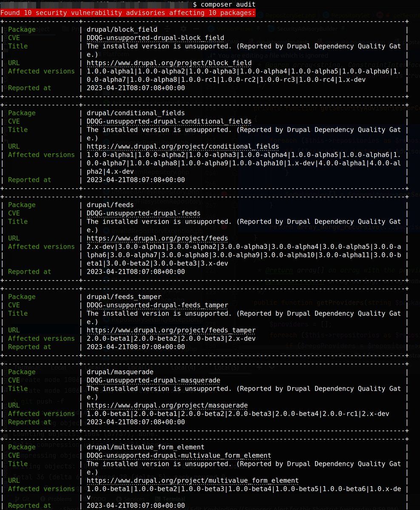Screen dimensions: 420x510
Task: Select the package name drupal/conditional_fields
Action: click(136, 113)
